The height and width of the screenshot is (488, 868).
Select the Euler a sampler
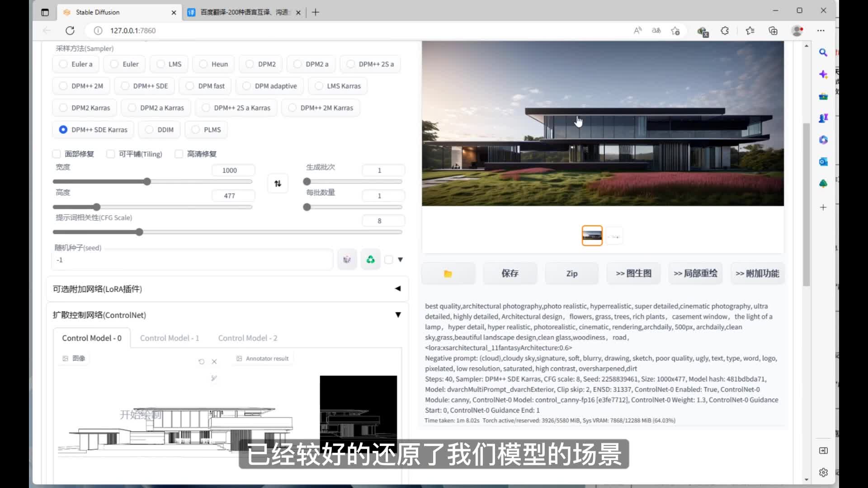(x=63, y=64)
